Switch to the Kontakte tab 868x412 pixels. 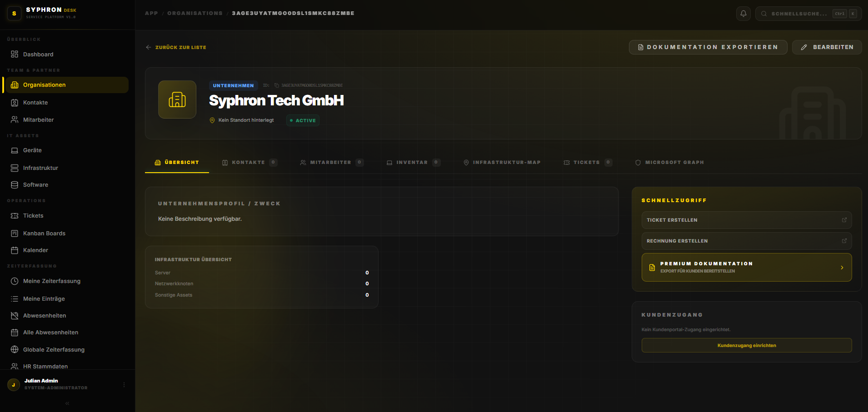tap(249, 163)
